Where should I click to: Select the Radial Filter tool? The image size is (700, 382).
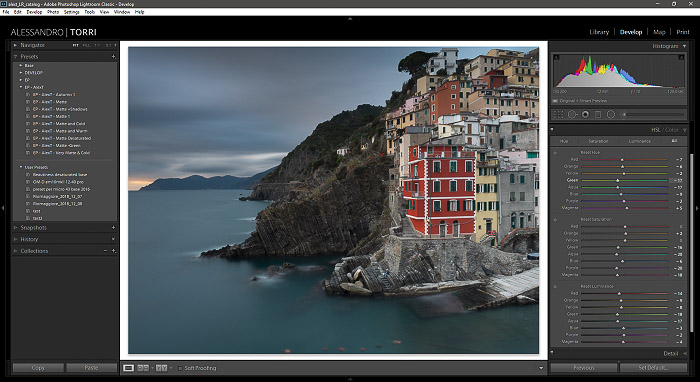click(x=611, y=115)
